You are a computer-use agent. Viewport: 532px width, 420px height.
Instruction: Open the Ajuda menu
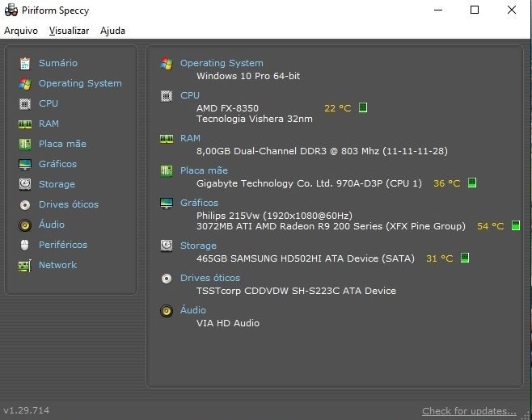point(112,31)
